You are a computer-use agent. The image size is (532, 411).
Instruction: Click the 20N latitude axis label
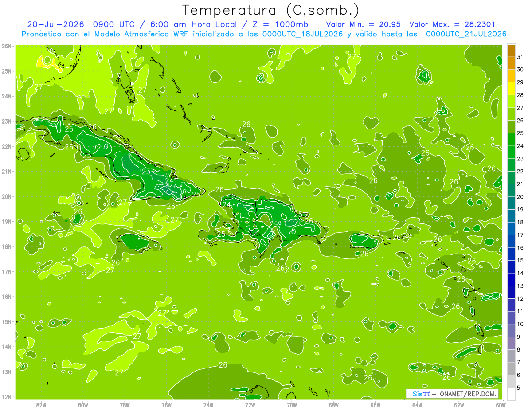[x=7, y=196]
